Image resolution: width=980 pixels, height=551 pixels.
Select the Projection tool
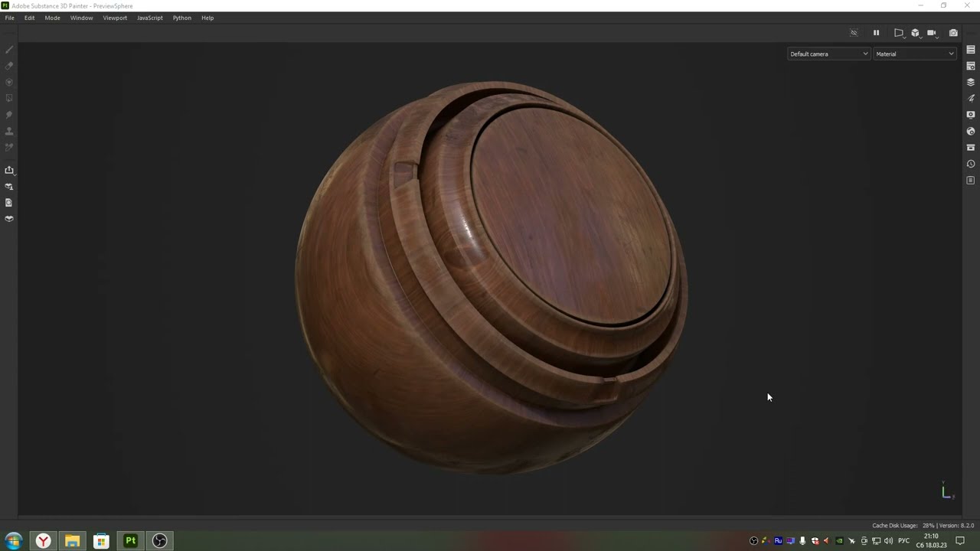pyautogui.click(x=9, y=82)
